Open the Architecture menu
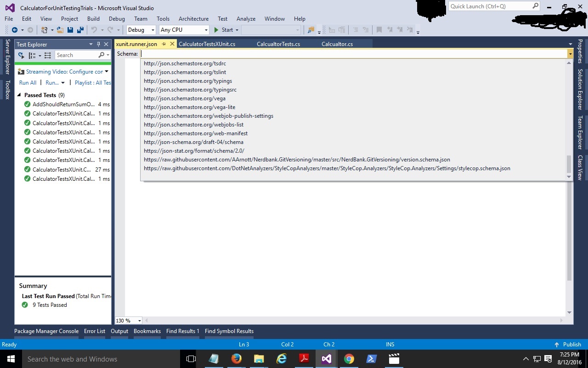 click(193, 19)
